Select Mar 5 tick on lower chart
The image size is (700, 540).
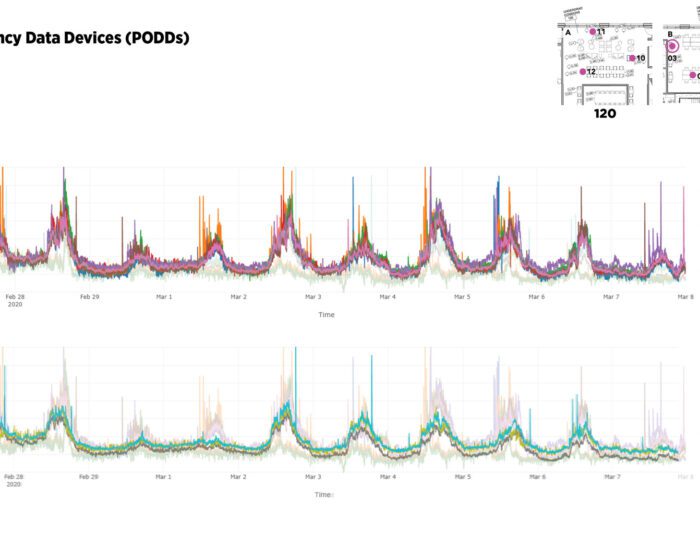(x=462, y=477)
